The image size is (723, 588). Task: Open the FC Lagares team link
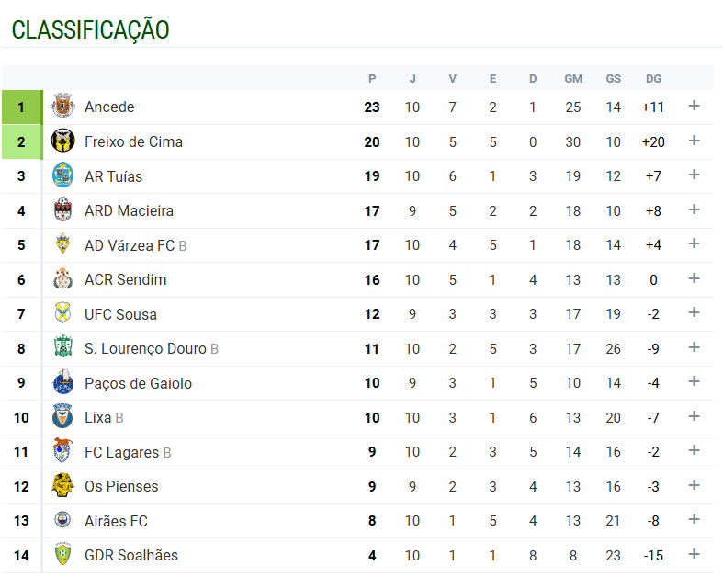click(121, 452)
